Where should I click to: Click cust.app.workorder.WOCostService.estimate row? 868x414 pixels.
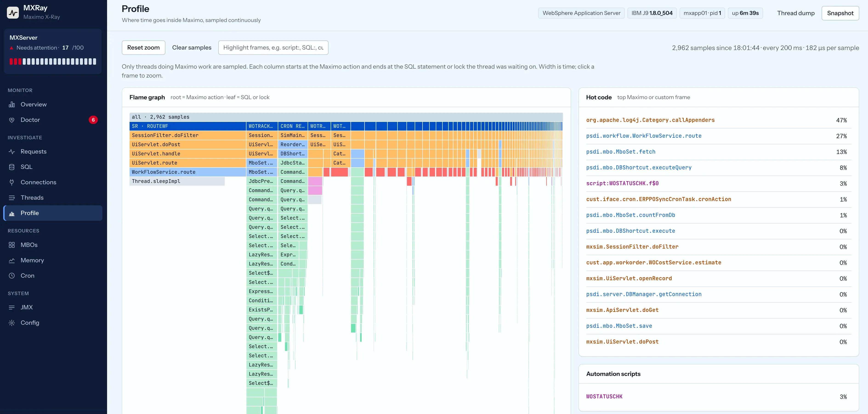(718, 263)
